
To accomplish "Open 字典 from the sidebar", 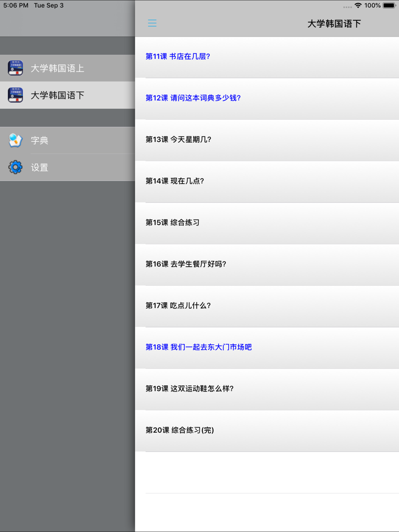I will coord(67,140).
